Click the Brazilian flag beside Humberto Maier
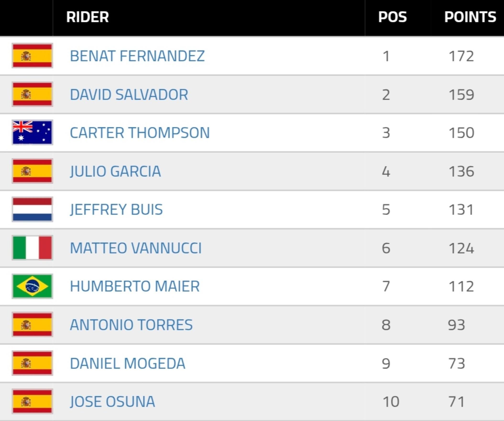 click(33, 286)
